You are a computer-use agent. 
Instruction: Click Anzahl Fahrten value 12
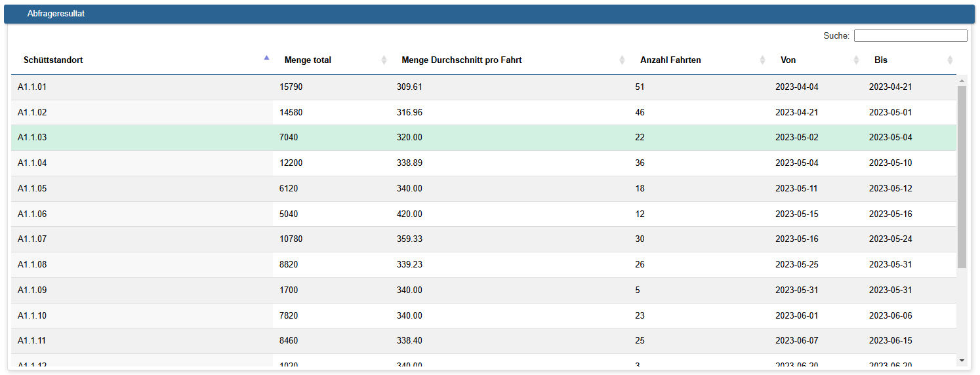(640, 214)
